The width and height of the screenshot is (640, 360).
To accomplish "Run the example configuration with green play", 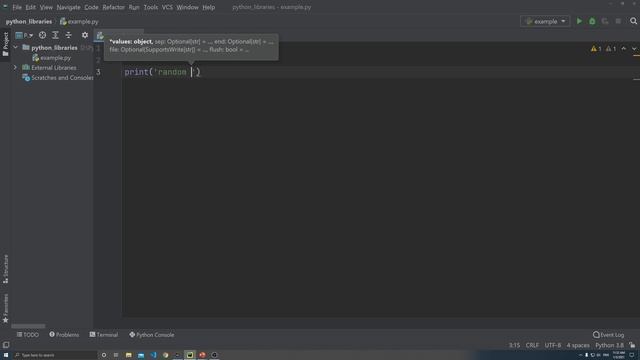I will coord(579,21).
